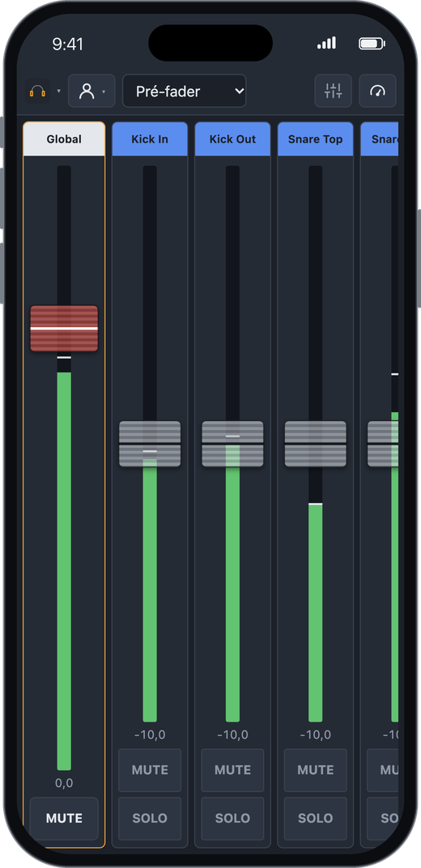Select the Kick In channel header

tap(150, 139)
